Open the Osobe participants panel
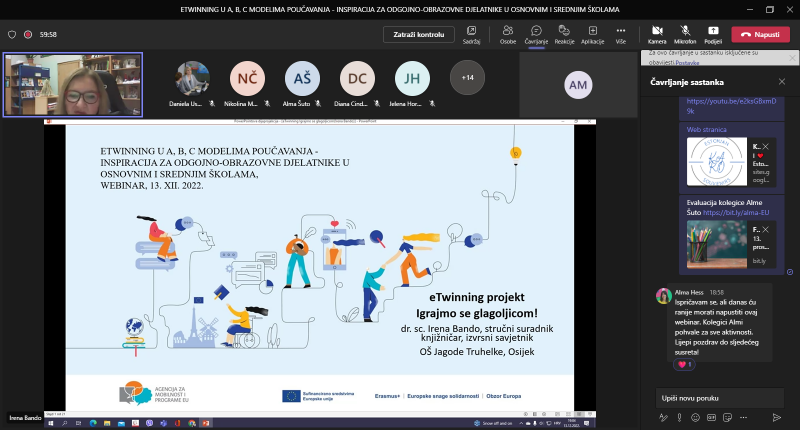Image resolution: width=800 pixels, height=430 pixels. 508,33
